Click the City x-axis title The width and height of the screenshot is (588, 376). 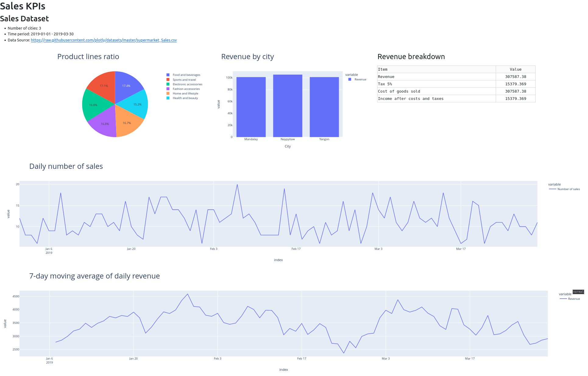288,147
